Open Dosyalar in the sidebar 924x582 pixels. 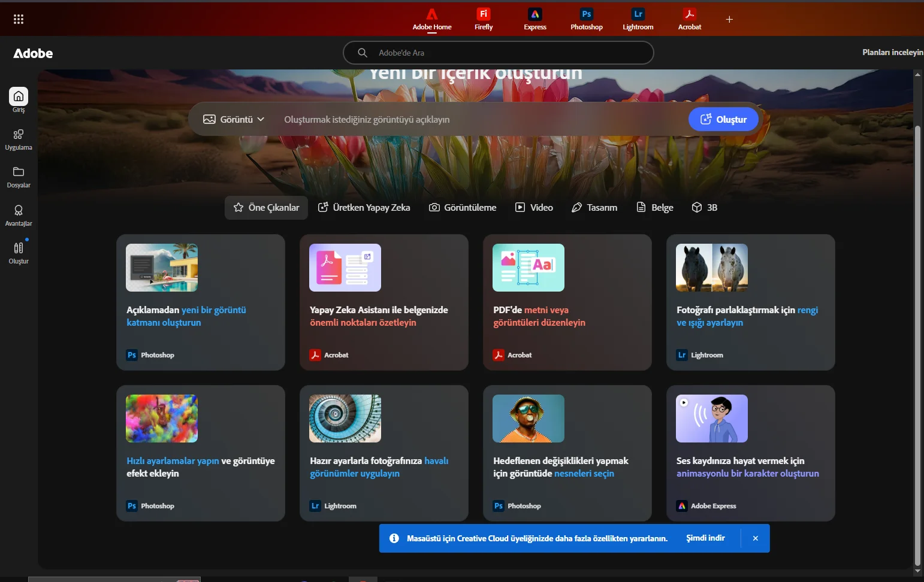pos(19,177)
